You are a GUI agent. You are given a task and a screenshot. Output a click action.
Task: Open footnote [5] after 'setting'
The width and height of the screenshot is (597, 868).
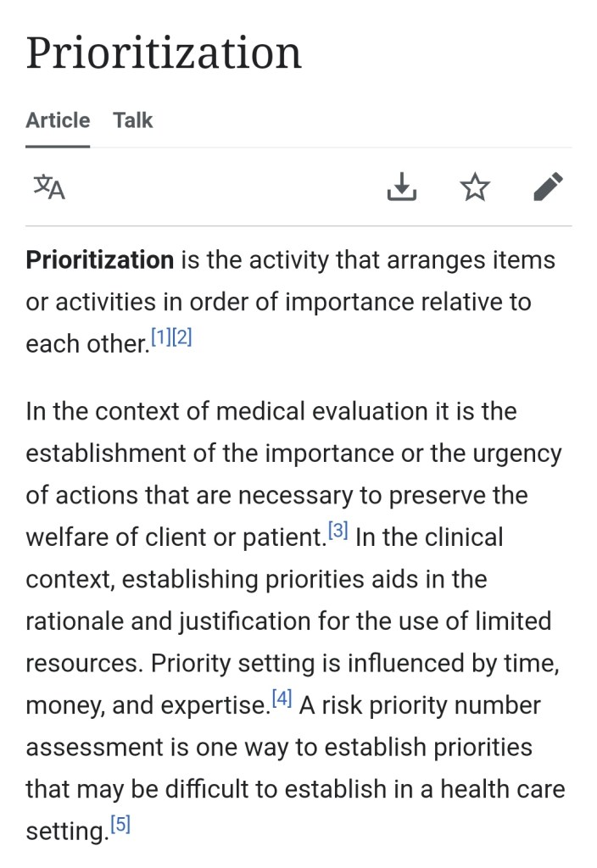coord(120,825)
